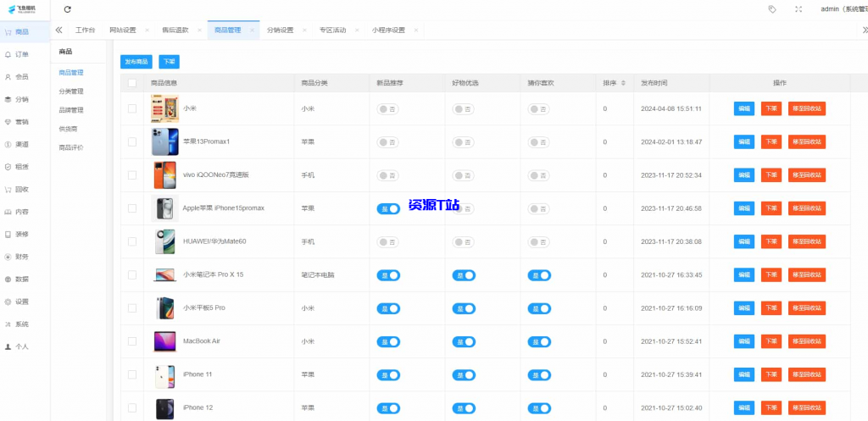Close the 商品管理 tab
The image size is (868, 421).
click(x=252, y=30)
